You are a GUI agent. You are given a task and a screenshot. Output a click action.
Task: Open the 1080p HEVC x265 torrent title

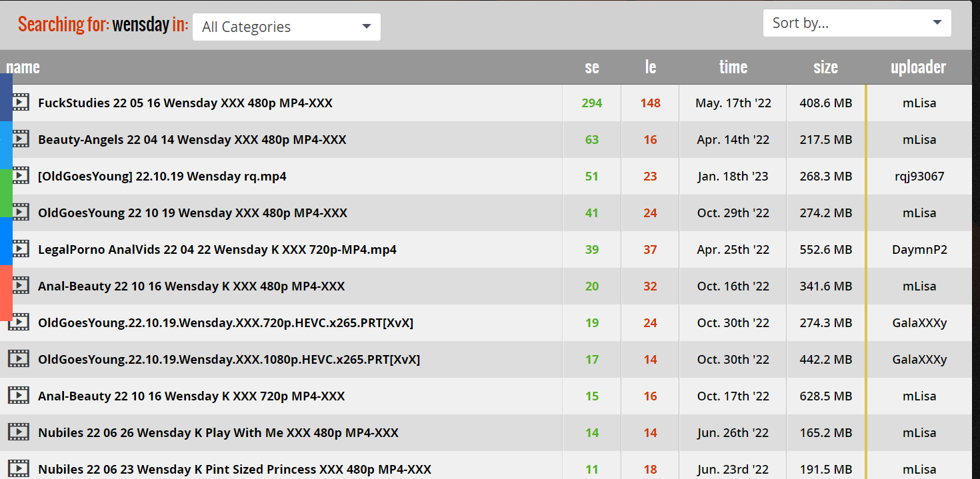[229, 360]
